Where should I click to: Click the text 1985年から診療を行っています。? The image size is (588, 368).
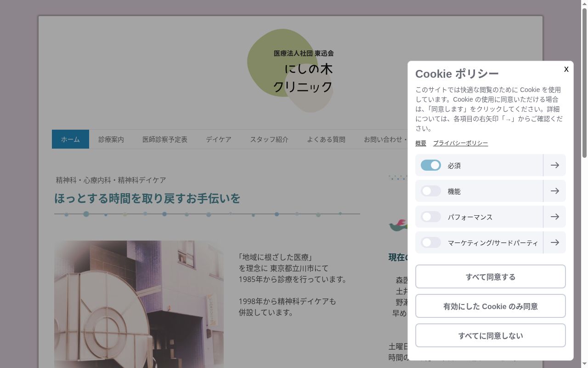pyautogui.click(x=294, y=279)
